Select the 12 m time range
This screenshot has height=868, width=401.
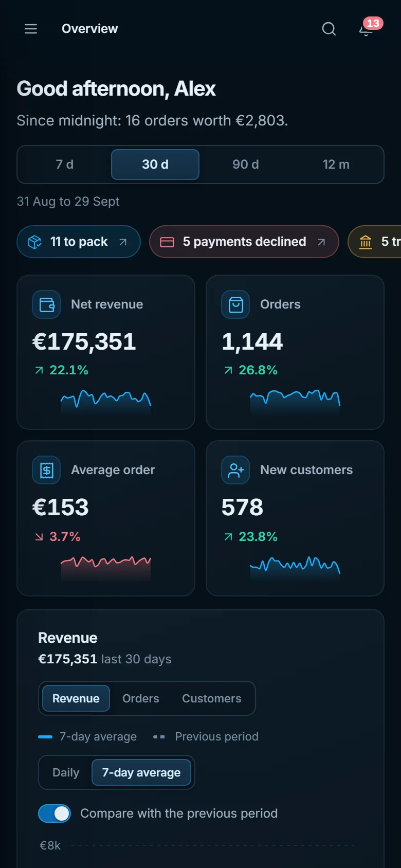[x=336, y=165]
